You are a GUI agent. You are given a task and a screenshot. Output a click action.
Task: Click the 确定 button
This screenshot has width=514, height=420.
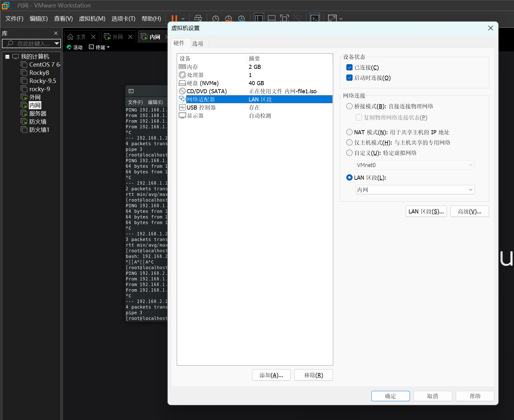pos(390,396)
